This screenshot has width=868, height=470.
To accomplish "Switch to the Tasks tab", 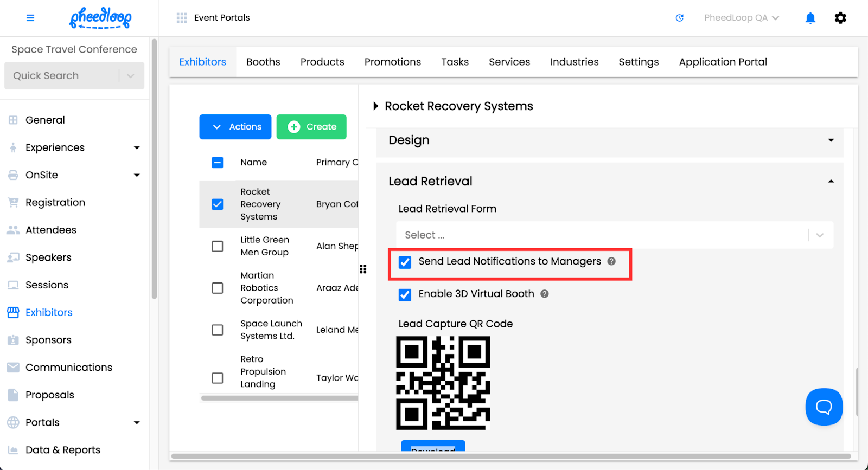I will coord(455,62).
